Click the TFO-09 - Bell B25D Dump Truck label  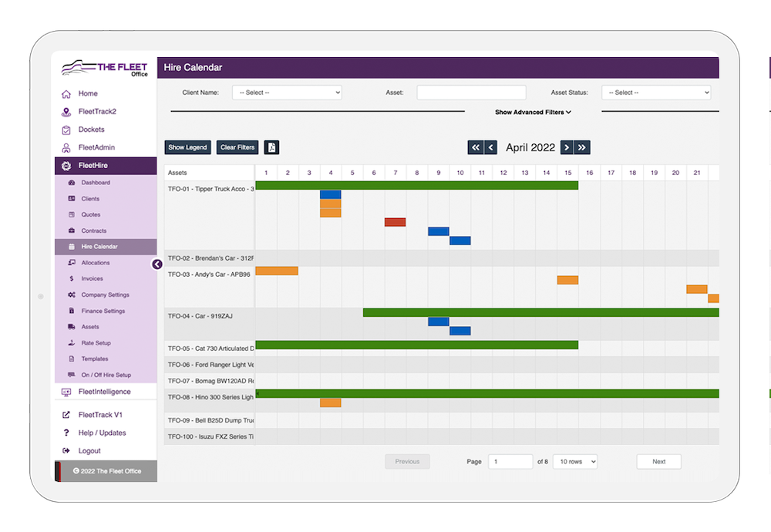(210, 420)
